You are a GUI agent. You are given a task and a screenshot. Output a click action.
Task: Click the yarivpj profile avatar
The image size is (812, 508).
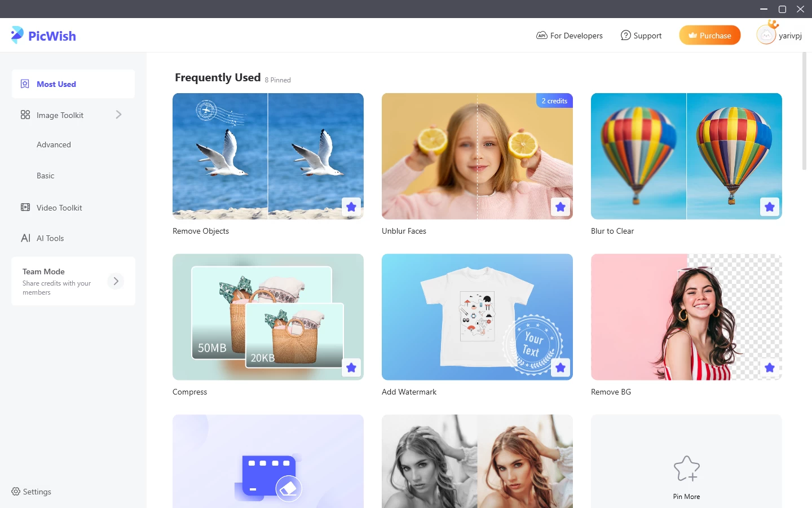click(766, 35)
